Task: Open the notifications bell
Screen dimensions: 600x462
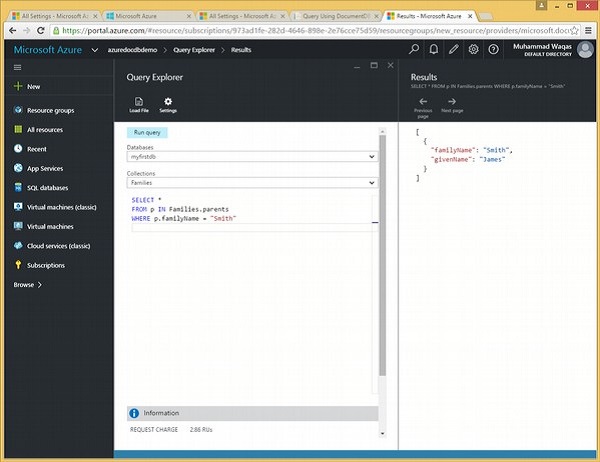Action: pyautogui.click(x=434, y=48)
